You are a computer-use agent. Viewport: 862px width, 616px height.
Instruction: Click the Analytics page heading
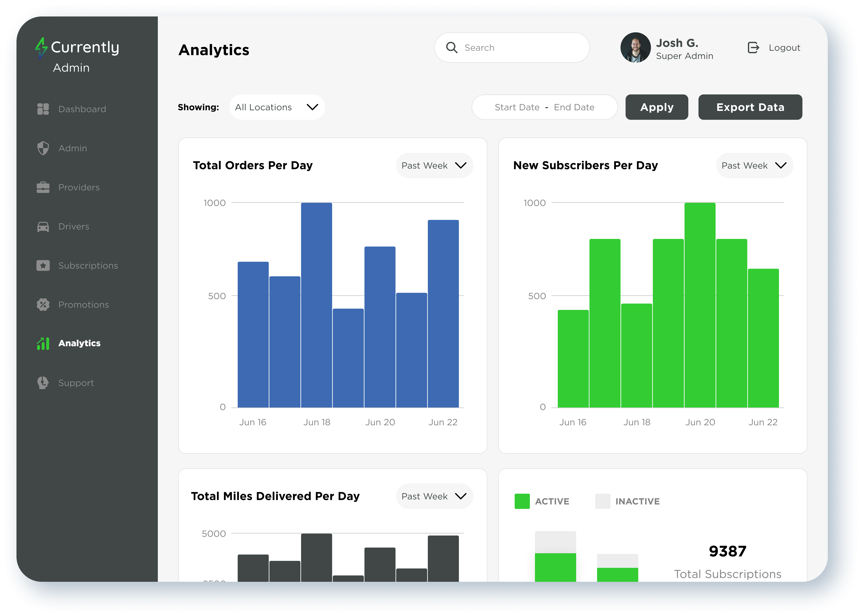(214, 50)
